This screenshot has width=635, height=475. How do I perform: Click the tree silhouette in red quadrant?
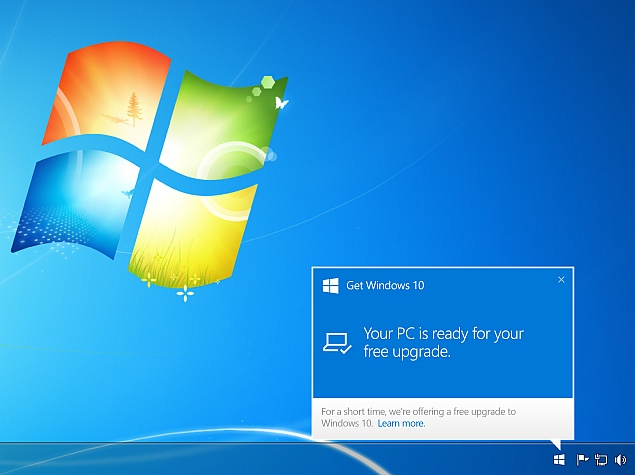(132, 108)
